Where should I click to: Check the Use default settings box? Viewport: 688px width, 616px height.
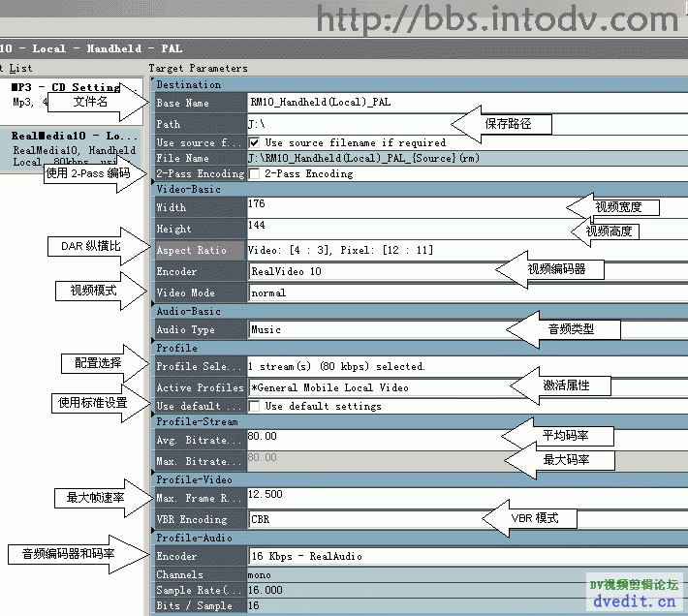pos(254,407)
